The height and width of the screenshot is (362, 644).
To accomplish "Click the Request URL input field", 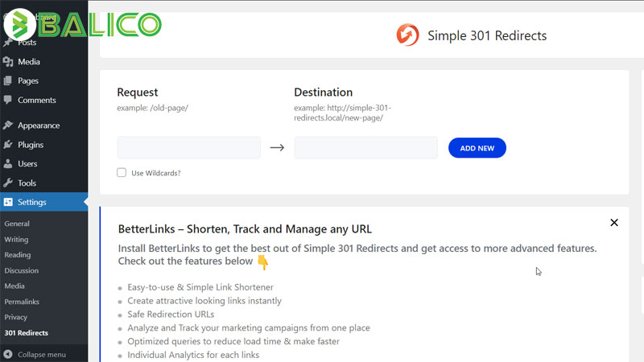I will click(x=189, y=148).
